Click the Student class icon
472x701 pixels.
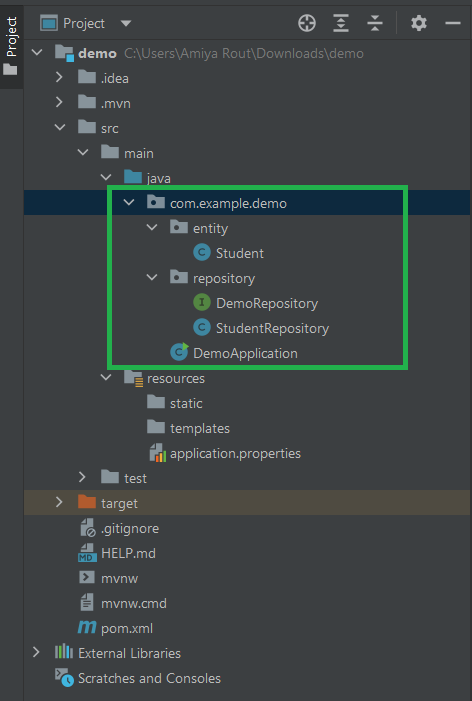202,253
